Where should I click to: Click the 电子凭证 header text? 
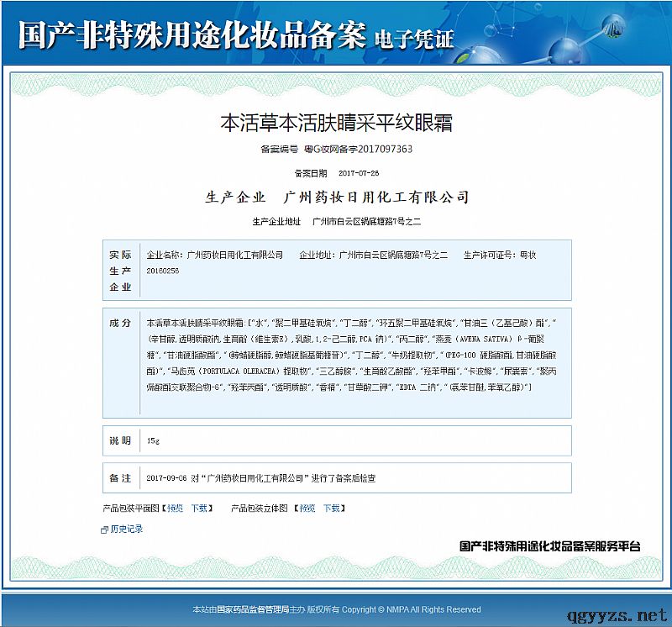(x=413, y=38)
